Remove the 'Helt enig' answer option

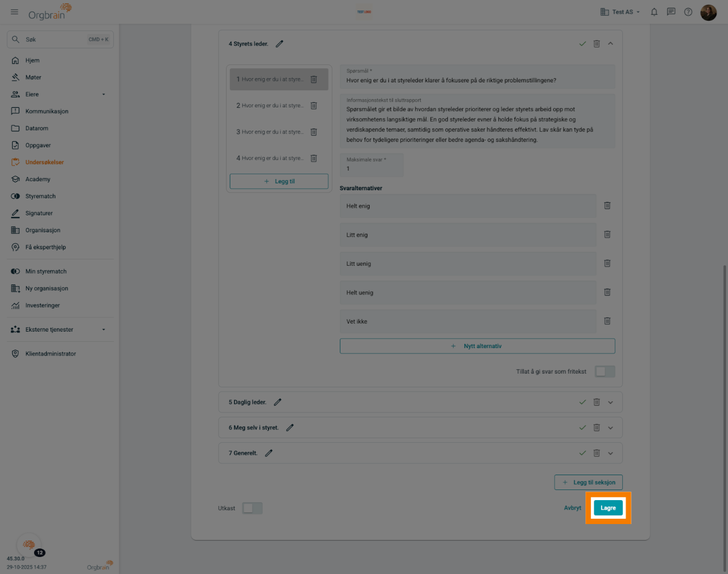[x=607, y=206]
